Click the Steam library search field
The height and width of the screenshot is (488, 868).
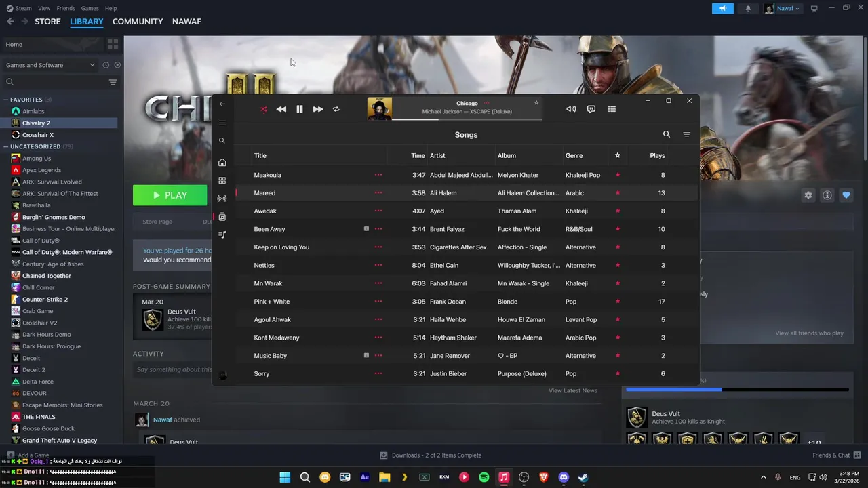(x=56, y=82)
